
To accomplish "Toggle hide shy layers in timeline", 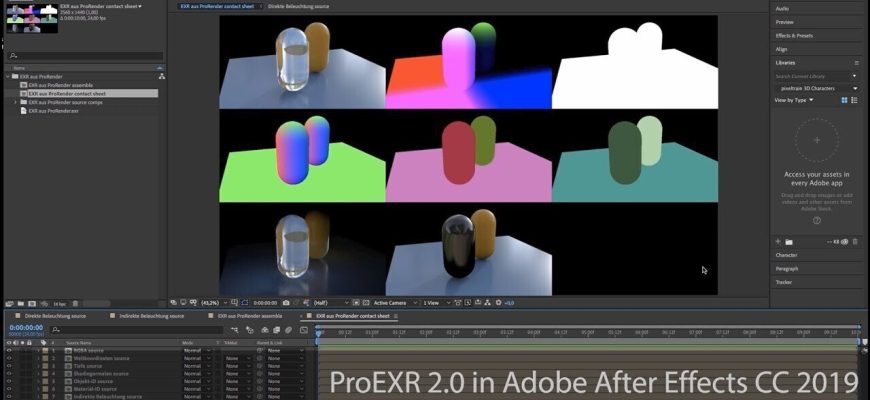I will coord(265,330).
